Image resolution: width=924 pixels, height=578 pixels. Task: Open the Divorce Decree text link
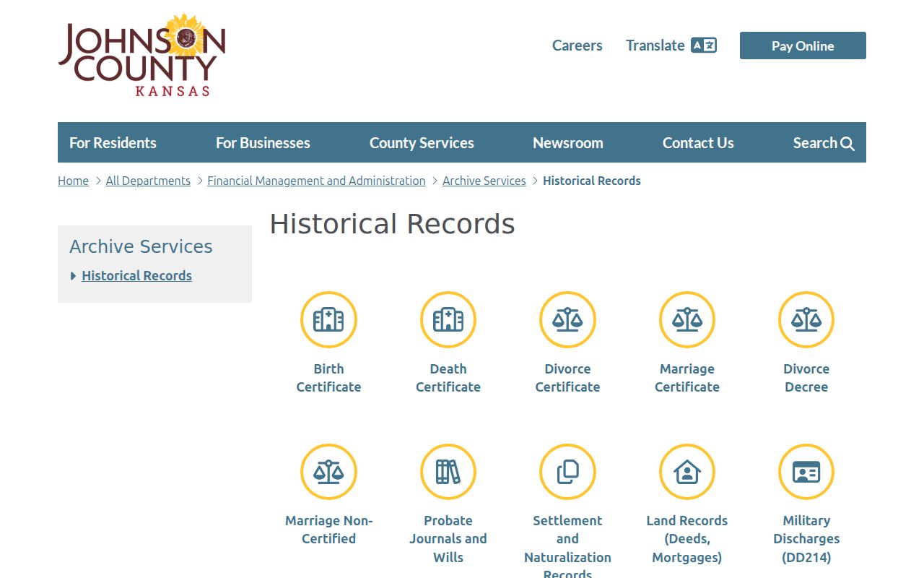(806, 378)
